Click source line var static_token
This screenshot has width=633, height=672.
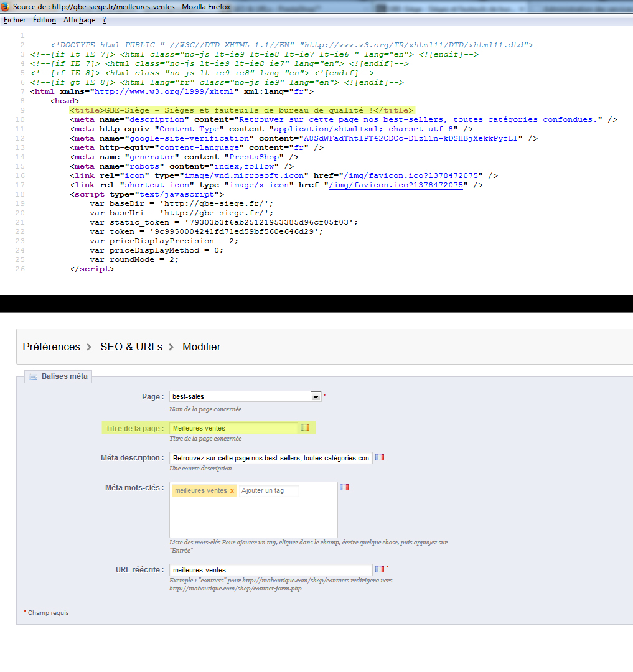(x=223, y=222)
